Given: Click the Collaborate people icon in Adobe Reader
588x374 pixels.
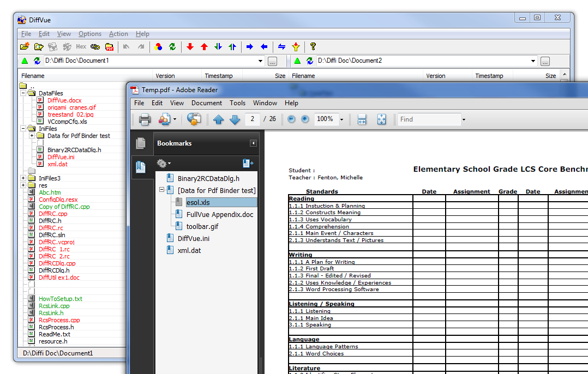Looking at the screenshot, I should (x=164, y=119).
